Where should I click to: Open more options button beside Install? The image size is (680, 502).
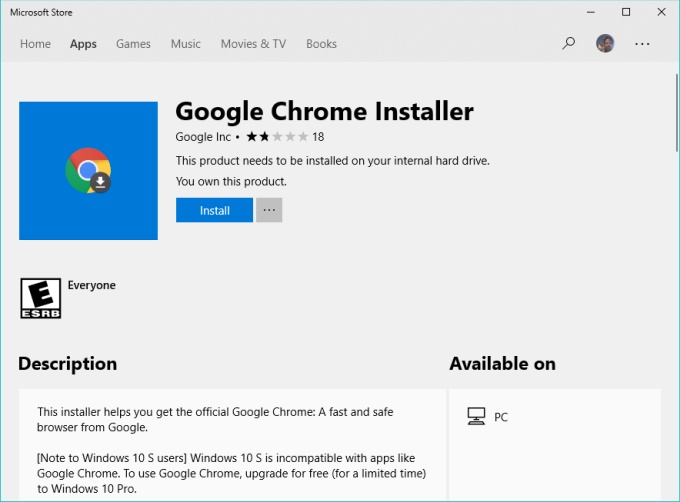(x=269, y=210)
